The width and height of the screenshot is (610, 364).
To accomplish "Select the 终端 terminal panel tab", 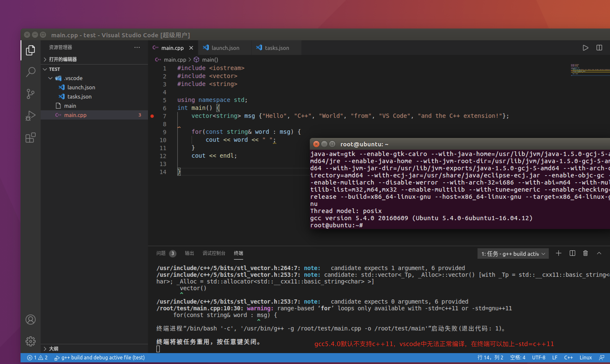I will click(238, 253).
